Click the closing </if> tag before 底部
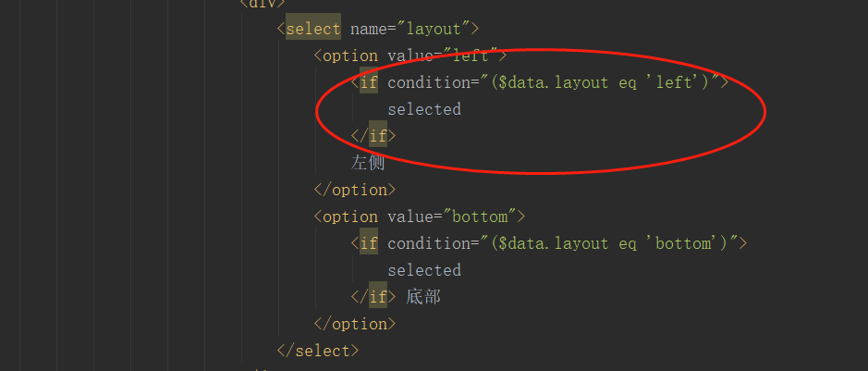The image size is (868, 371). (373, 297)
